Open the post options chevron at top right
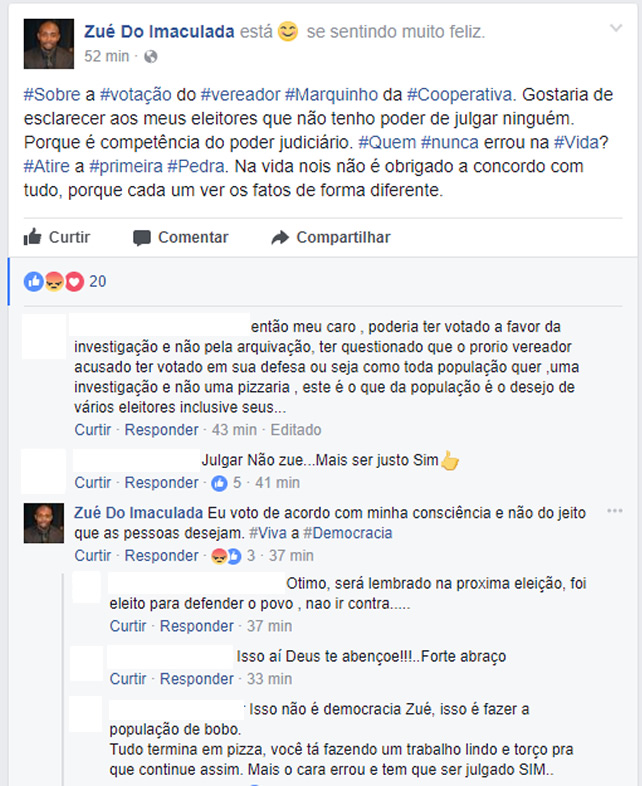The height and width of the screenshot is (786, 642). [616, 28]
